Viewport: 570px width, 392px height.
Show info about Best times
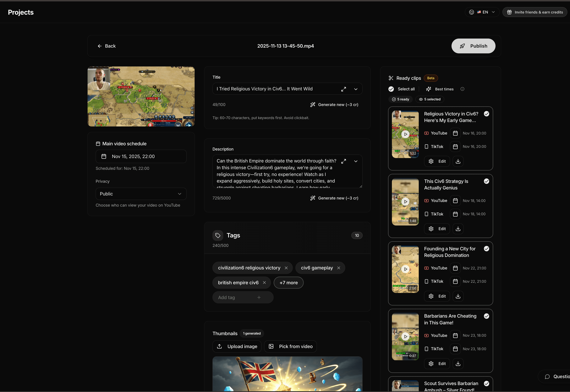462,89
